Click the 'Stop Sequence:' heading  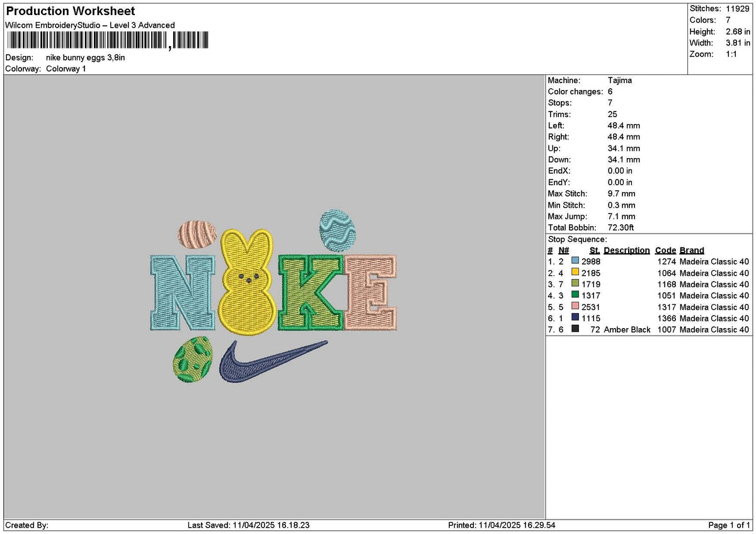pos(578,239)
